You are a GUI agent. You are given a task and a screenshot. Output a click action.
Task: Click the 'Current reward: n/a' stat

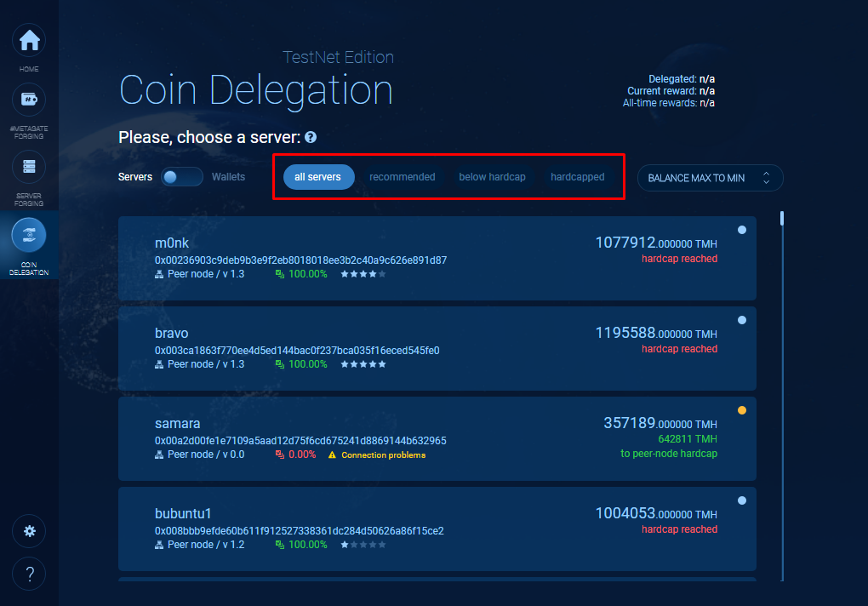click(671, 91)
